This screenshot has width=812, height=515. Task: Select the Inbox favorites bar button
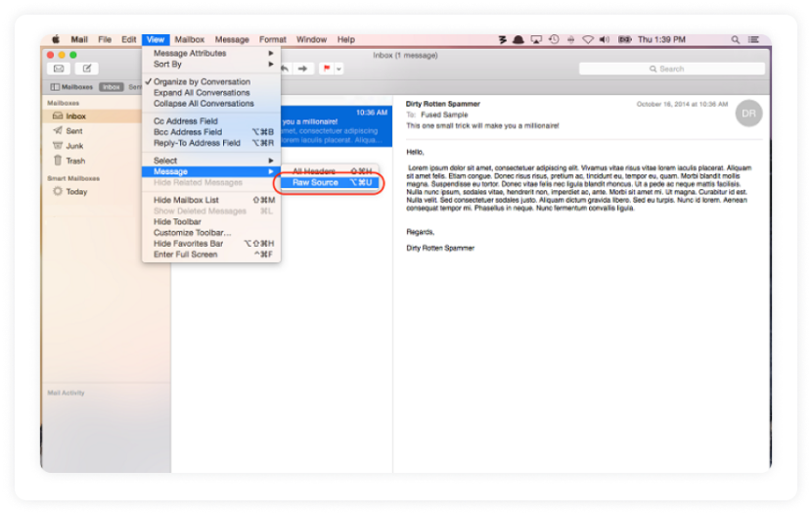coord(111,87)
